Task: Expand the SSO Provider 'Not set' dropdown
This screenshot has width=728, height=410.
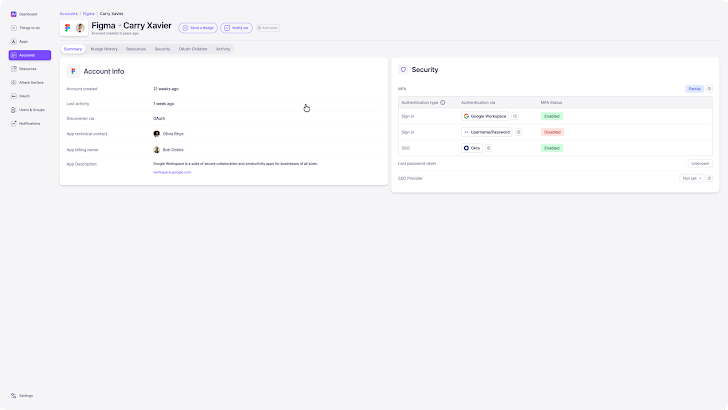Action: [690, 178]
